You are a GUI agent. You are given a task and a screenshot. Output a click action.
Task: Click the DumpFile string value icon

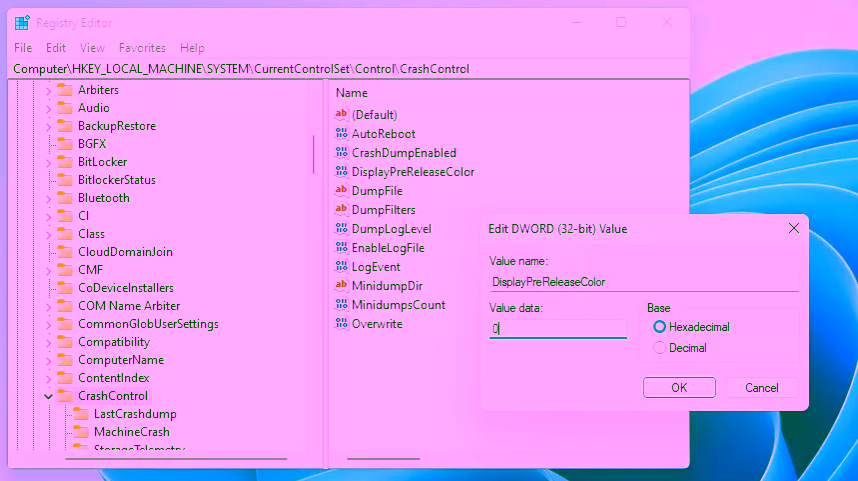[x=341, y=191]
